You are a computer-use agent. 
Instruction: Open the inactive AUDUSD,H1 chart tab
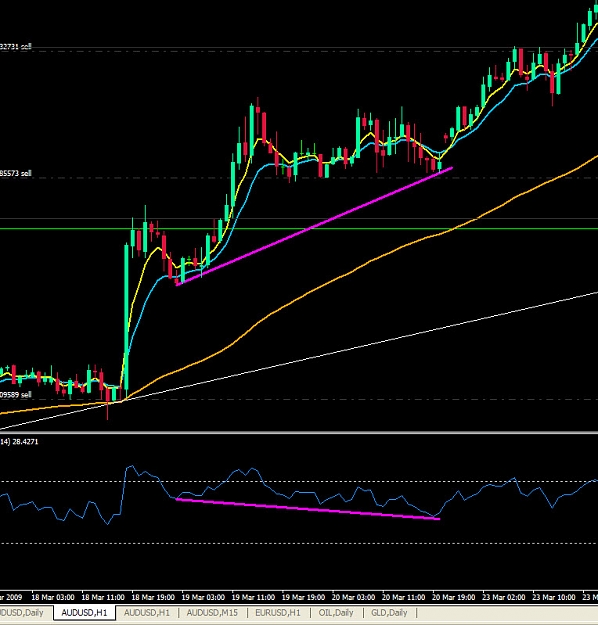(x=147, y=612)
